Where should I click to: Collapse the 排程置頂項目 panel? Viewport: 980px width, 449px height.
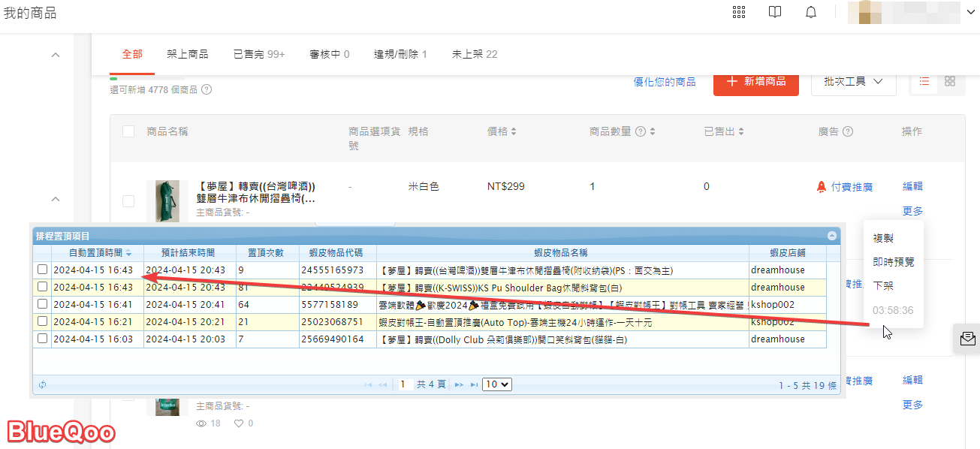(832, 236)
